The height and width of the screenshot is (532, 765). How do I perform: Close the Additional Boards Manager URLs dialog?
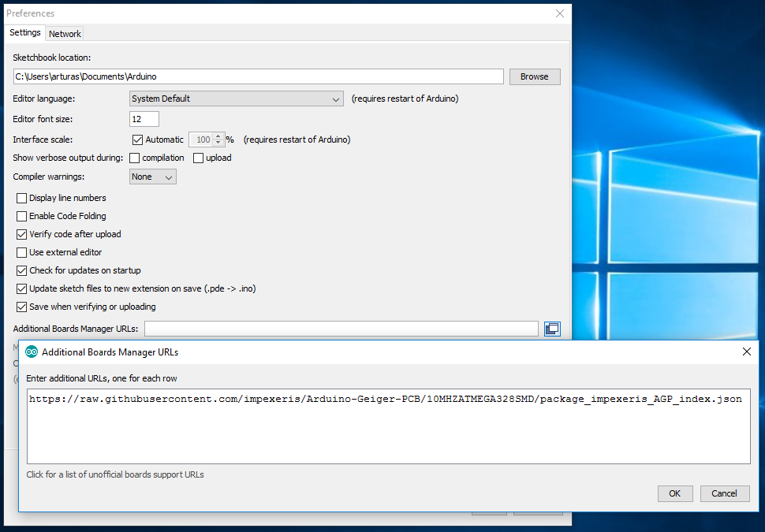pyautogui.click(x=746, y=352)
